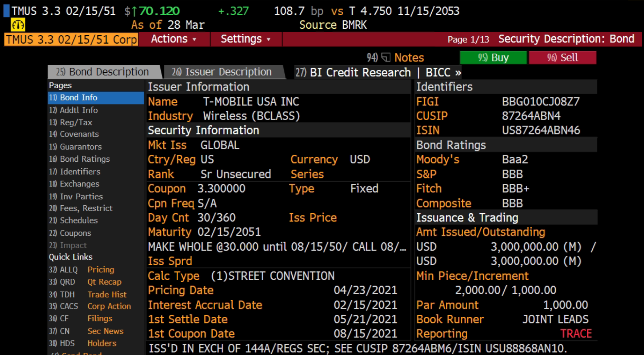The image size is (644, 355).
Task: Click the CUSIP value 87264ABN4
Action: click(x=531, y=116)
